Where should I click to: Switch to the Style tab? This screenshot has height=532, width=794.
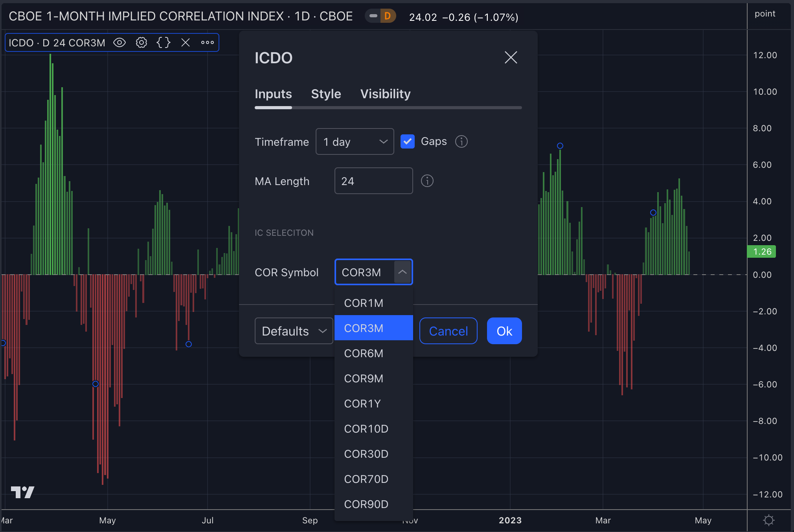[x=326, y=94]
